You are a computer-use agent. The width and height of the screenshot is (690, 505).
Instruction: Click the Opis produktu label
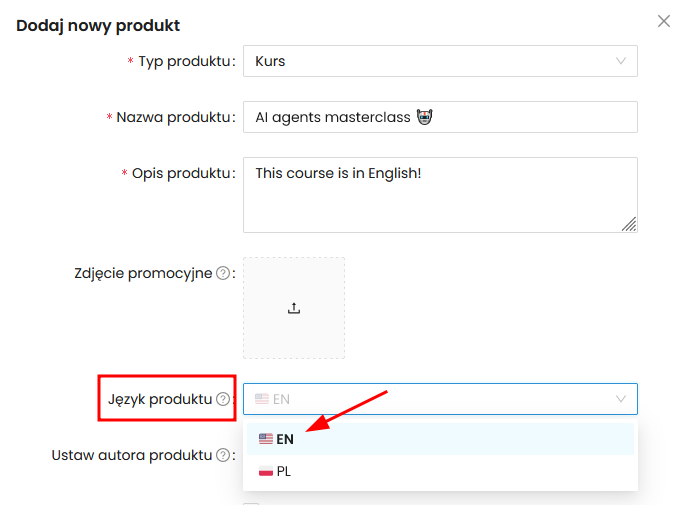(182, 173)
